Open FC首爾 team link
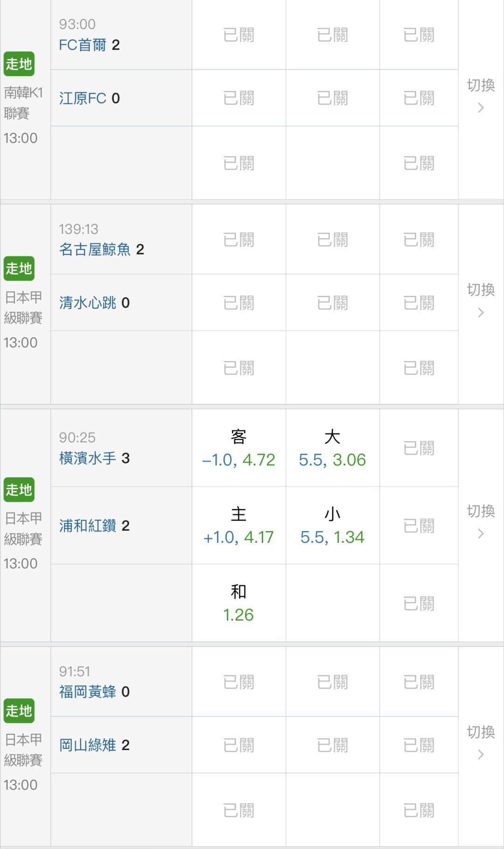504x849 pixels. click(x=83, y=45)
